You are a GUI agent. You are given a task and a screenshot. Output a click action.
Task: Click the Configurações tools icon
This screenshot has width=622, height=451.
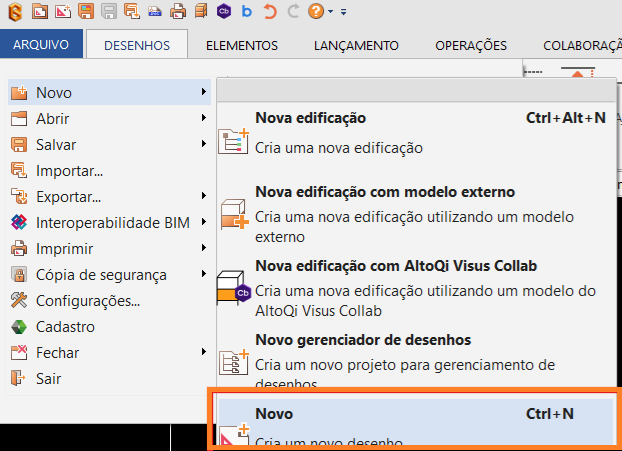pos(18,301)
